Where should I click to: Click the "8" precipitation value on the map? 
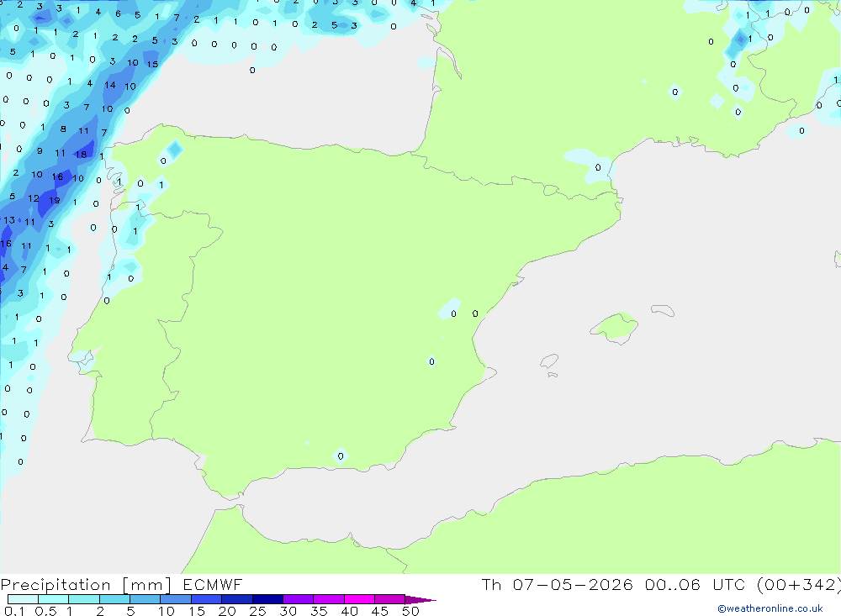click(x=63, y=129)
